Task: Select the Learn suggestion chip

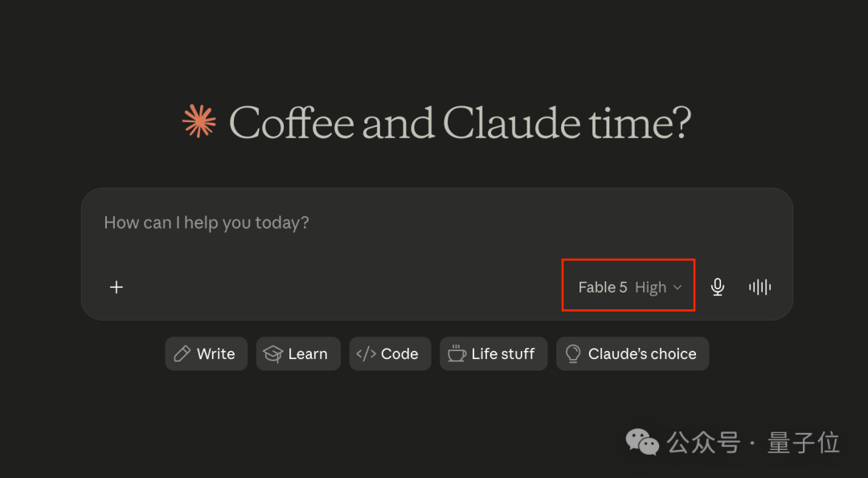Action: point(298,353)
